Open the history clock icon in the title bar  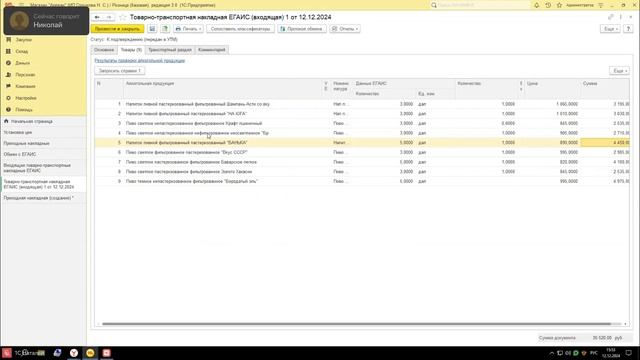(x=548, y=5)
